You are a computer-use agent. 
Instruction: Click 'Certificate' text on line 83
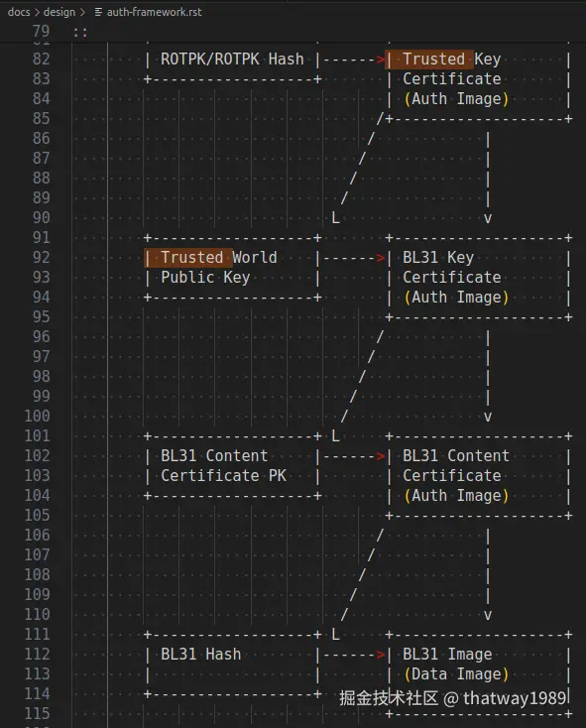pos(452,79)
